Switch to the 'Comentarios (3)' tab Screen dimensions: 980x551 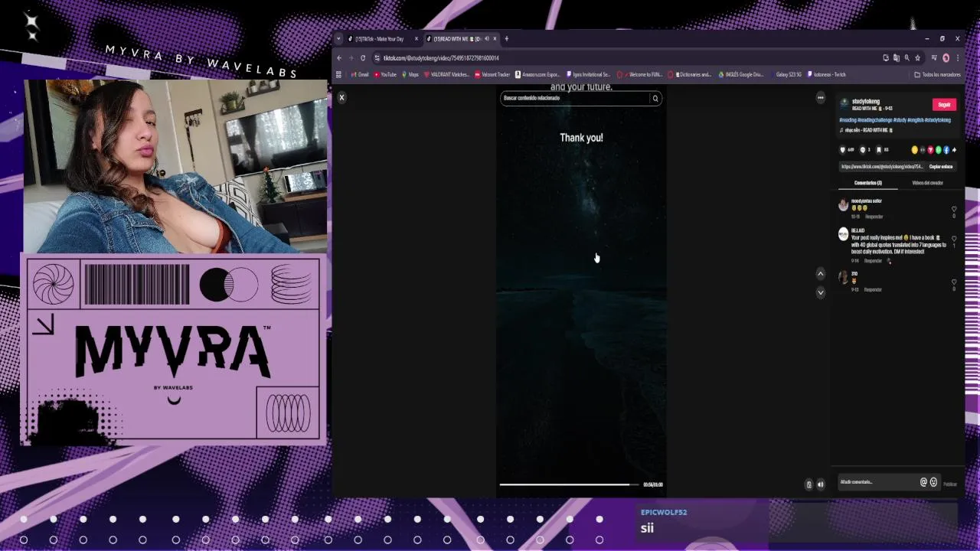[867, 183]
